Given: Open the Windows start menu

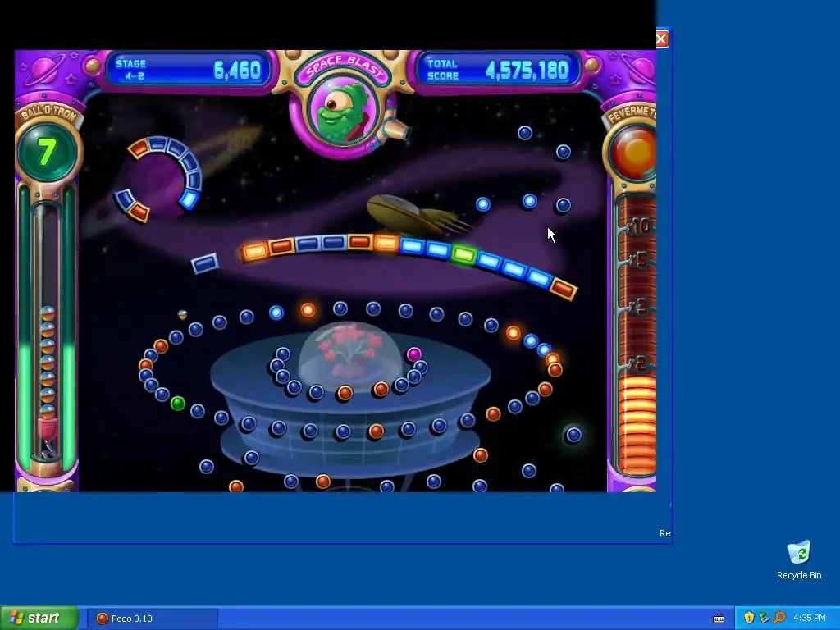Looking at the screenshot, I should pyautogui.click(x=39, y=619).
